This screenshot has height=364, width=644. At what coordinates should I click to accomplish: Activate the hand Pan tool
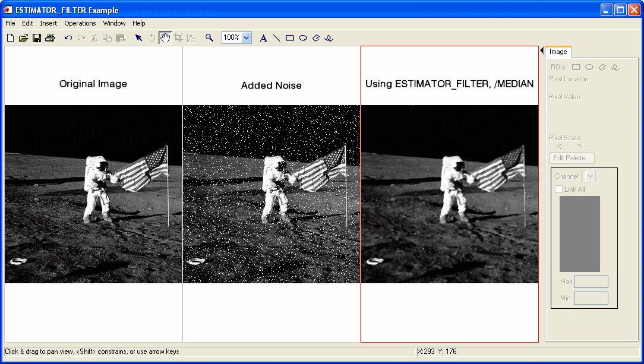[165, 38]
